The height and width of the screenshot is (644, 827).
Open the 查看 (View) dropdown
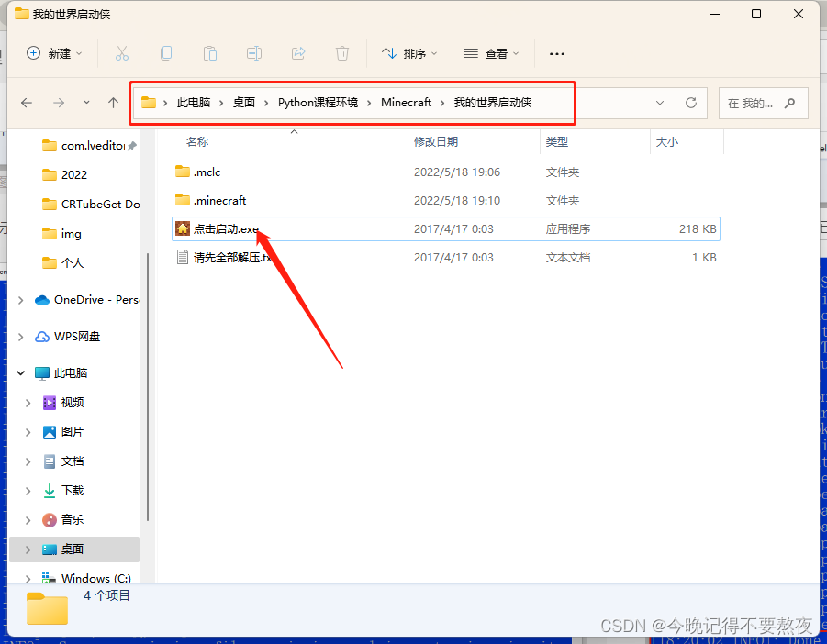pos(491,54)
